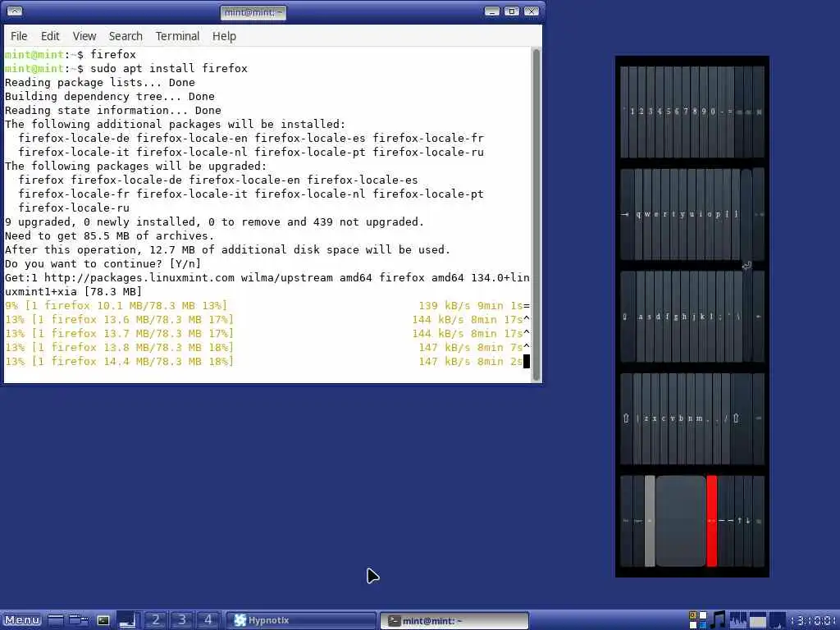Tap the a key on the on-screen keyboard
The image size is (840, 630).
coord(640,317)
